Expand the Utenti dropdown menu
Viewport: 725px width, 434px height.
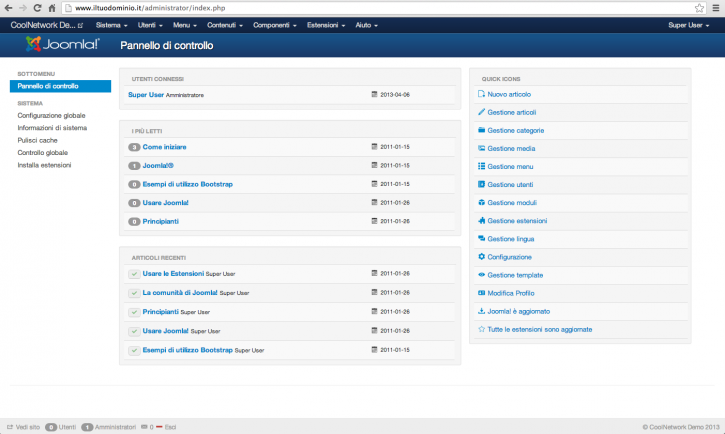coord(150,25)
